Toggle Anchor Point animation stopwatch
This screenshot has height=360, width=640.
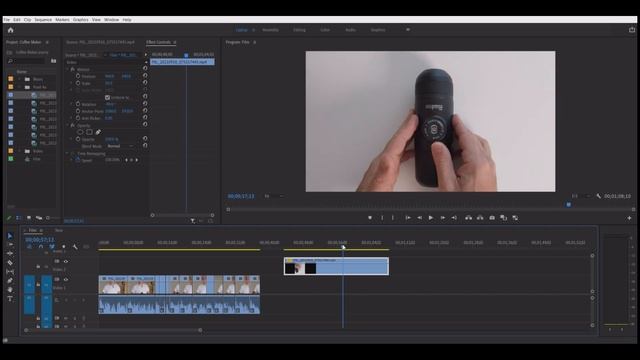click(78, 111)
